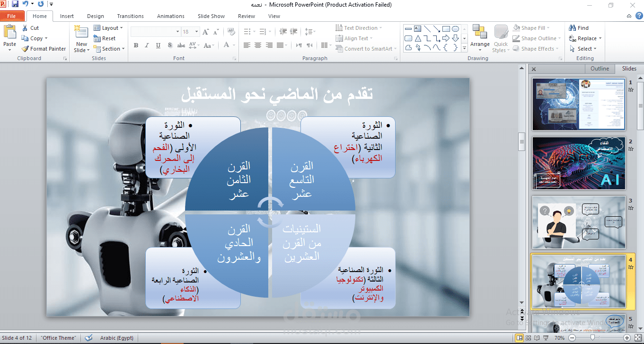Open the Paragraph dialog launcher
The width and height of the screenshot is (644, 344).
click(397, 59)
